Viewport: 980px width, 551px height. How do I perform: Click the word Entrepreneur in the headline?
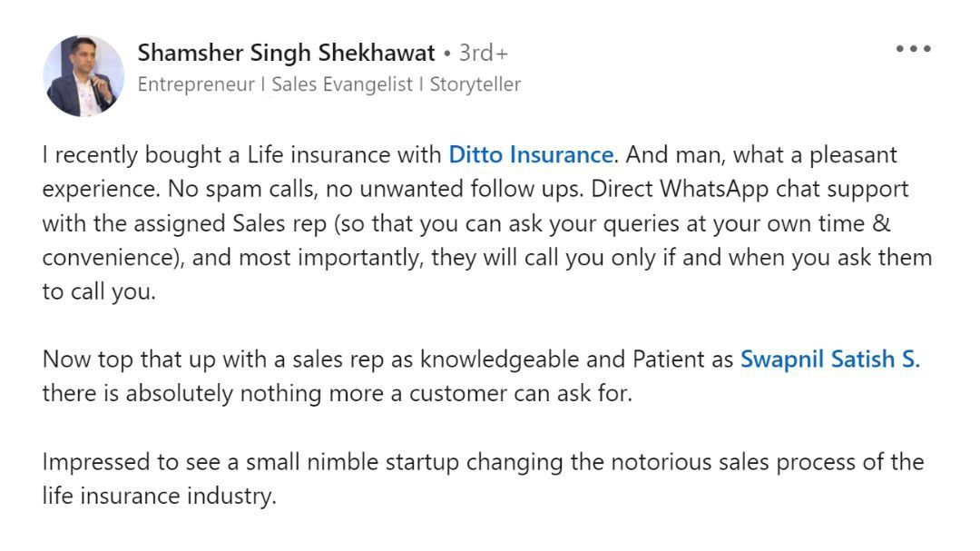(196, 84)
